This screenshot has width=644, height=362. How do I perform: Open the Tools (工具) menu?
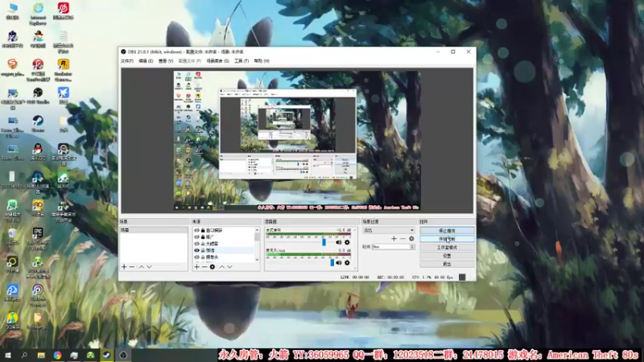[242, 61]
